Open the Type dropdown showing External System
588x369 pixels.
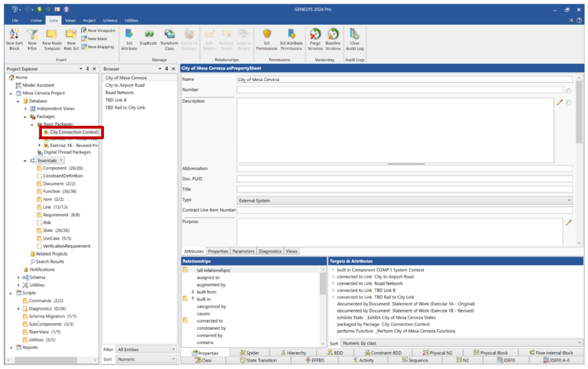tap(568, 200)
